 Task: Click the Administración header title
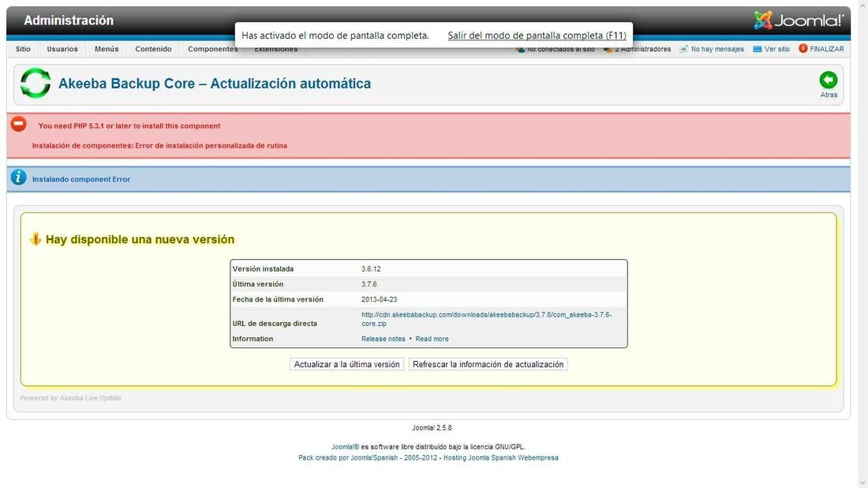pyautogui.click(x=69, y=21)
